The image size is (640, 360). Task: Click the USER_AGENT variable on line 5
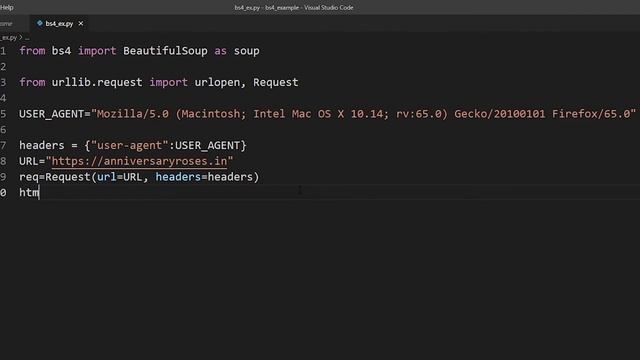click(x=51, y=114)
